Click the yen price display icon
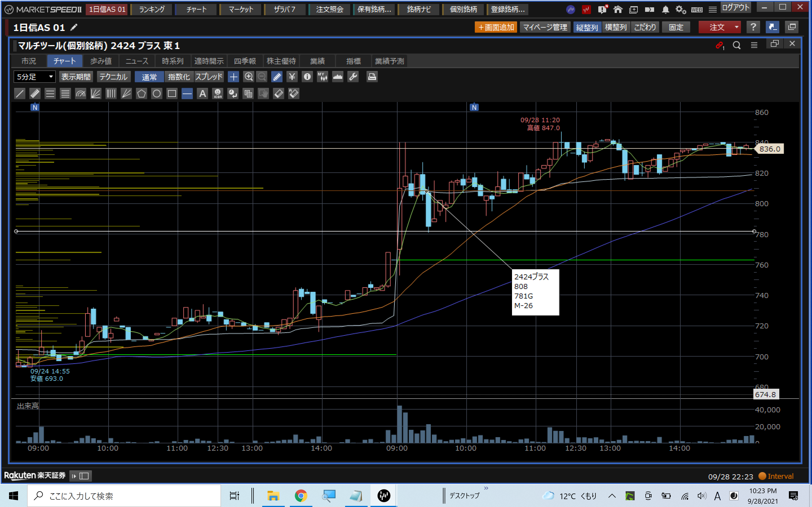 coord(292,77)
